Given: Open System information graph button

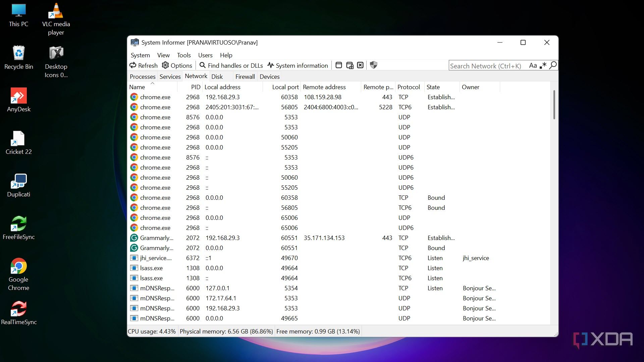Looking at the screenshot, I should 298,65.
